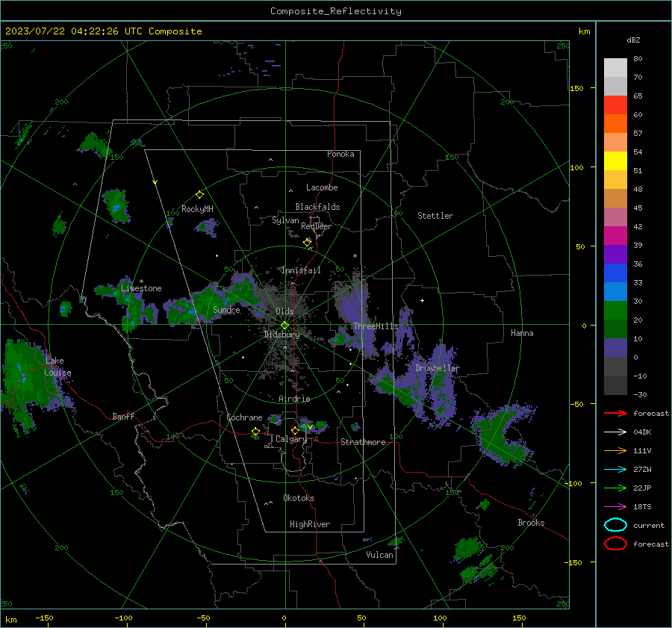Click the cyan 27ZW arrow in the legend
672x628 pixels.
615,470
